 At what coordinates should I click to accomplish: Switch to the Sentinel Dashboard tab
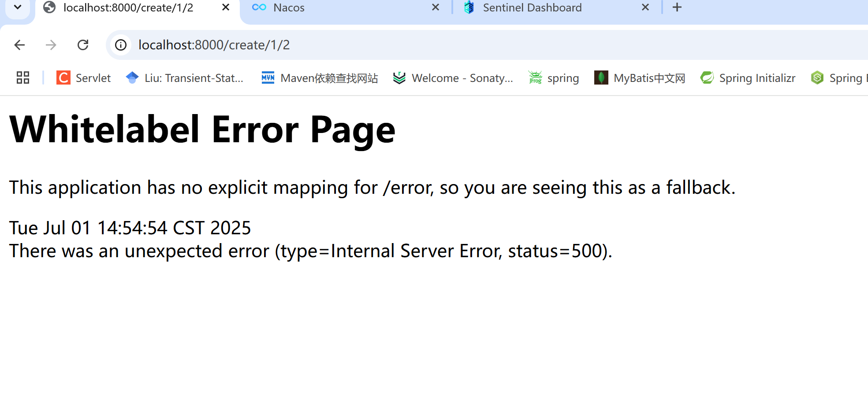coord(556,8)
